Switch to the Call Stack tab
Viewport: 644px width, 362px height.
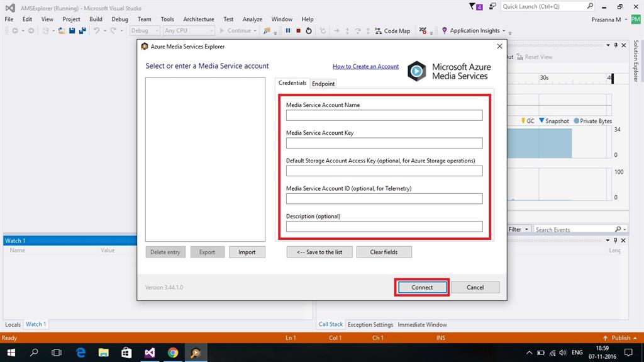331,324
